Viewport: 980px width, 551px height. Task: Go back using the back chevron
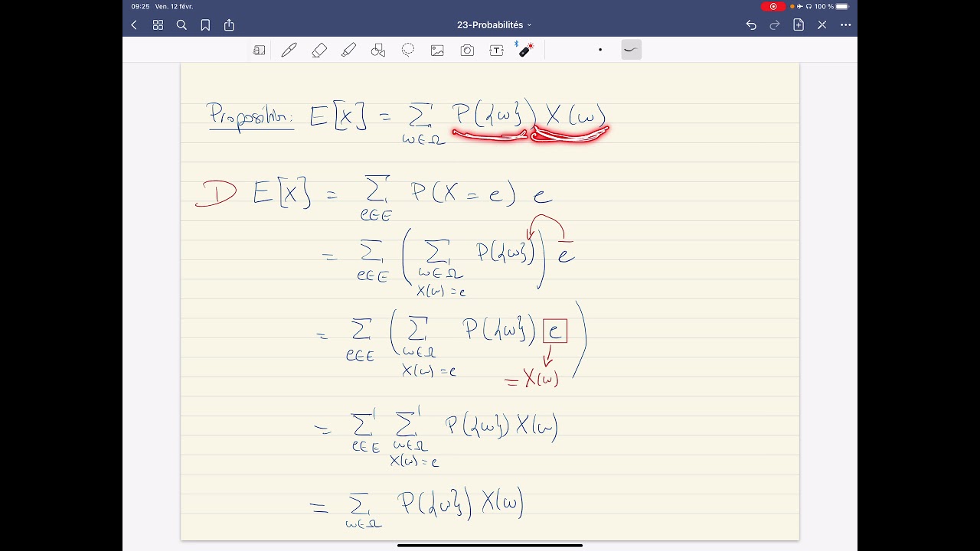[x=134, y=25]
